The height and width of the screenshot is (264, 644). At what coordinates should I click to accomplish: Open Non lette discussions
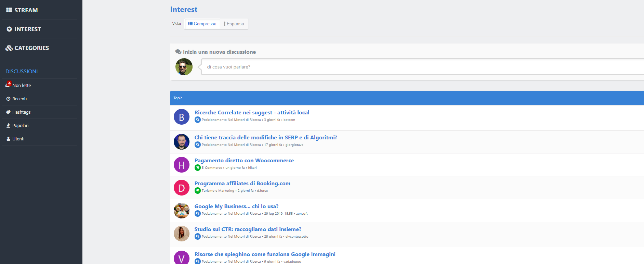click(22, 85)
